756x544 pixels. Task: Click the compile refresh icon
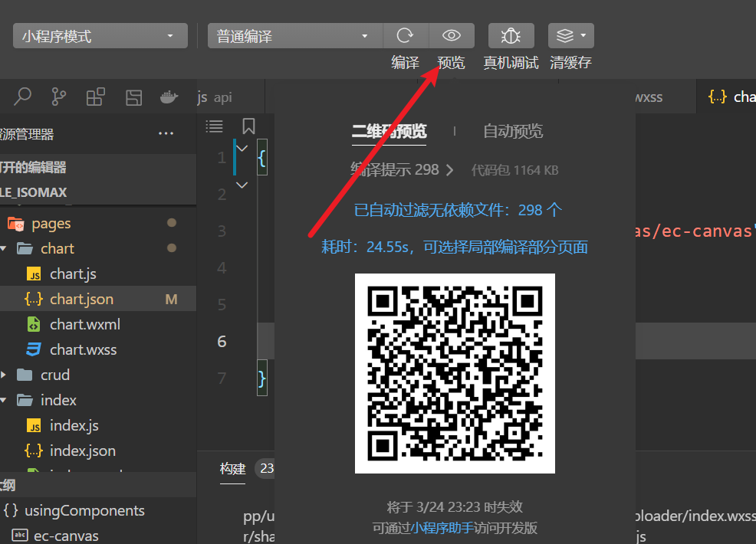pos(405,36)
